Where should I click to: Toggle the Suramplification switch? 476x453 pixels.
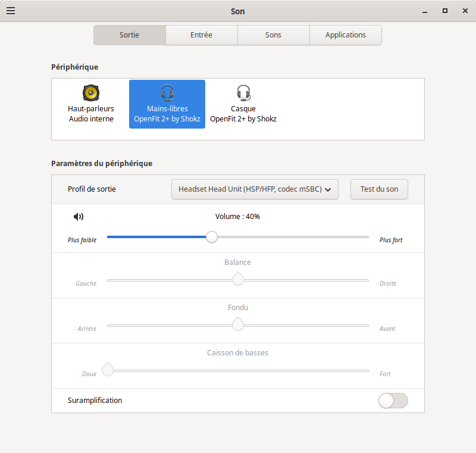[x=393, y=401]
